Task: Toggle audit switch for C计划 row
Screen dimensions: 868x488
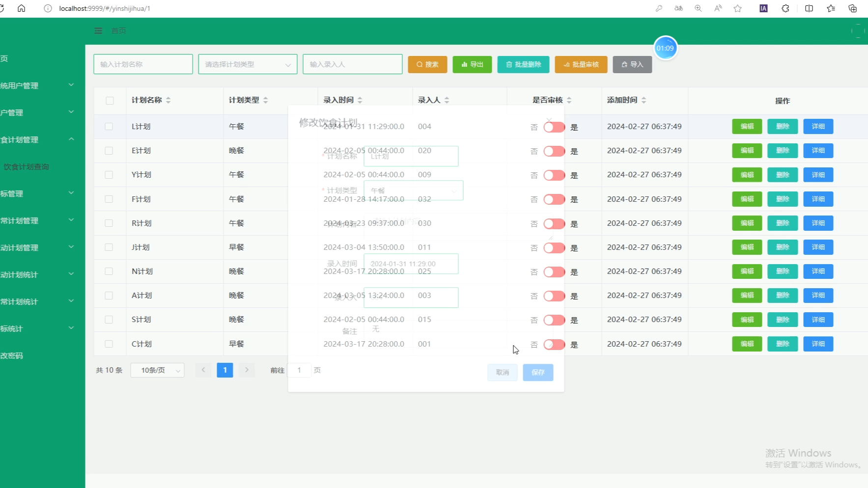Action: click(554, 345)
